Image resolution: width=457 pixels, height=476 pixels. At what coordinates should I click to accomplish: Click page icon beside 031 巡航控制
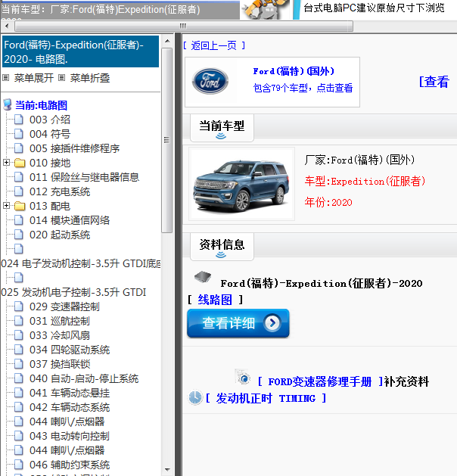19,321
